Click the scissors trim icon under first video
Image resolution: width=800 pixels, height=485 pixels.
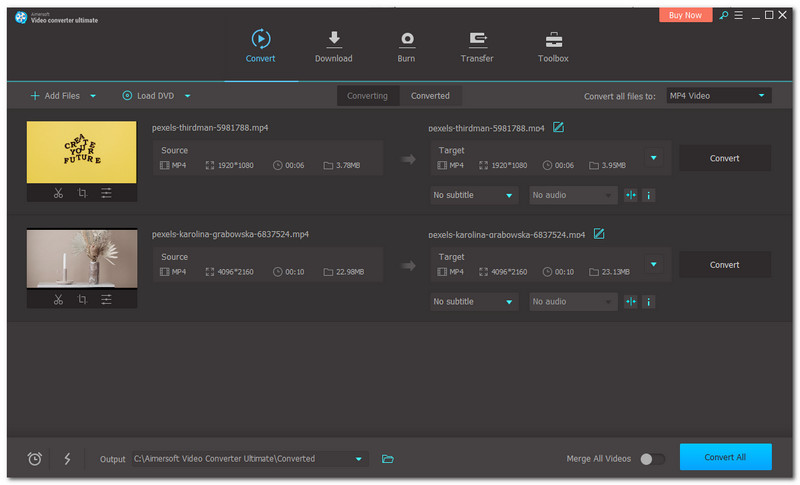(58, 193)
